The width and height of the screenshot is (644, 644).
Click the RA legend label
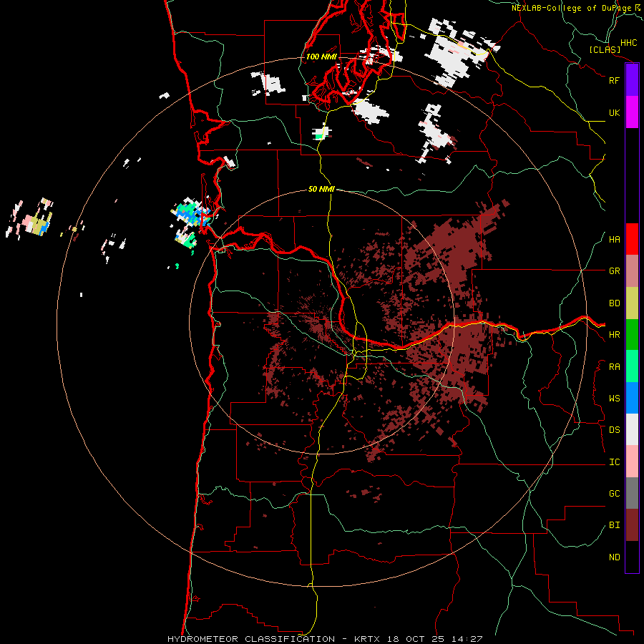coord(615,366)
